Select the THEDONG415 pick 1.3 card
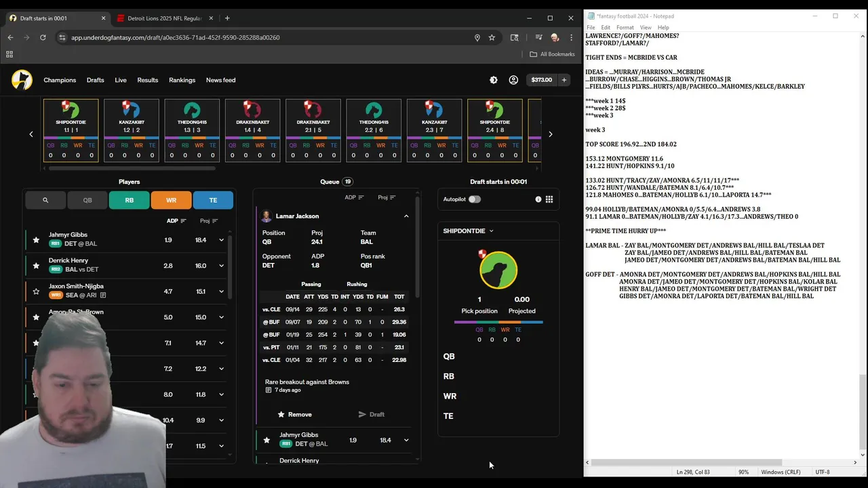 click(192, 131)
